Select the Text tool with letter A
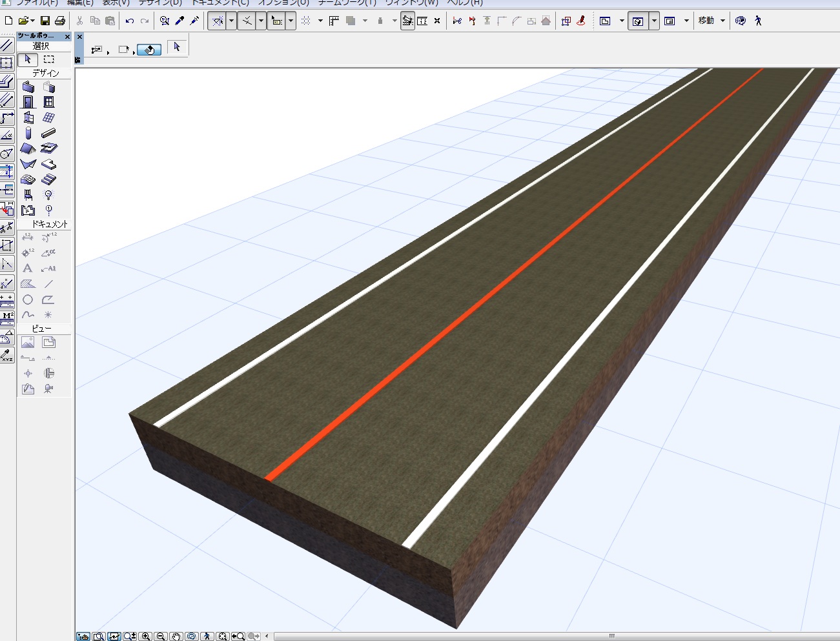840x641 pixels. [28, 269]
